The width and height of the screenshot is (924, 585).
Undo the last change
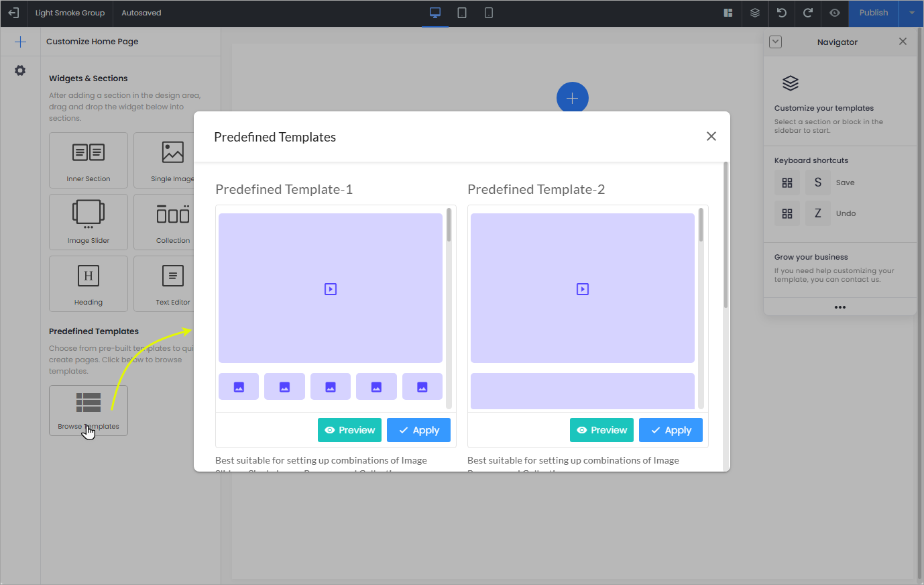pyautogui.click(x=782, y=13)
